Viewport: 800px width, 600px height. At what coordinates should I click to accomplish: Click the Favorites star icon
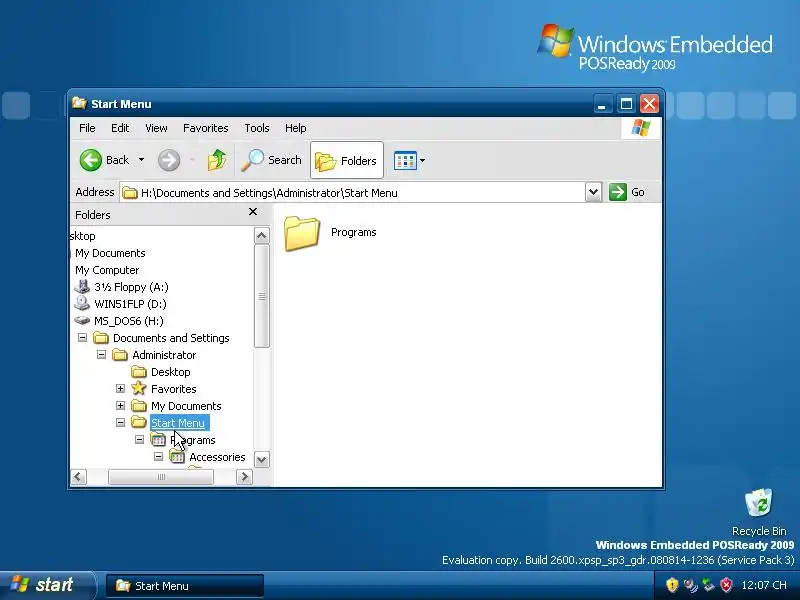tap(139, 388)
